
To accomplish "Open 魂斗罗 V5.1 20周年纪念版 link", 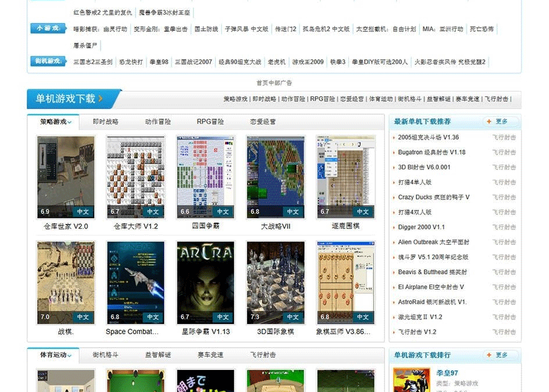I will click(433, 257).
